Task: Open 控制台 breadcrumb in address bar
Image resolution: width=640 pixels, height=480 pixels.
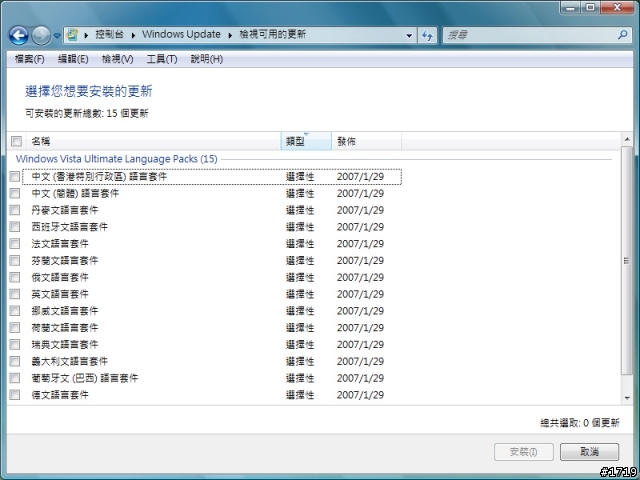Action: (x=109, y=35)
